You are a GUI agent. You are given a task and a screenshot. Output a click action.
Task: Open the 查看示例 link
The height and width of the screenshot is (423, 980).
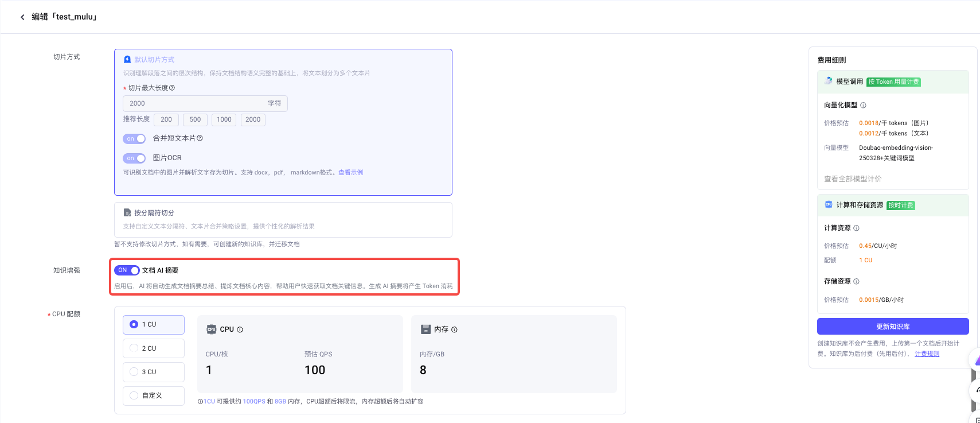point(350,172)
